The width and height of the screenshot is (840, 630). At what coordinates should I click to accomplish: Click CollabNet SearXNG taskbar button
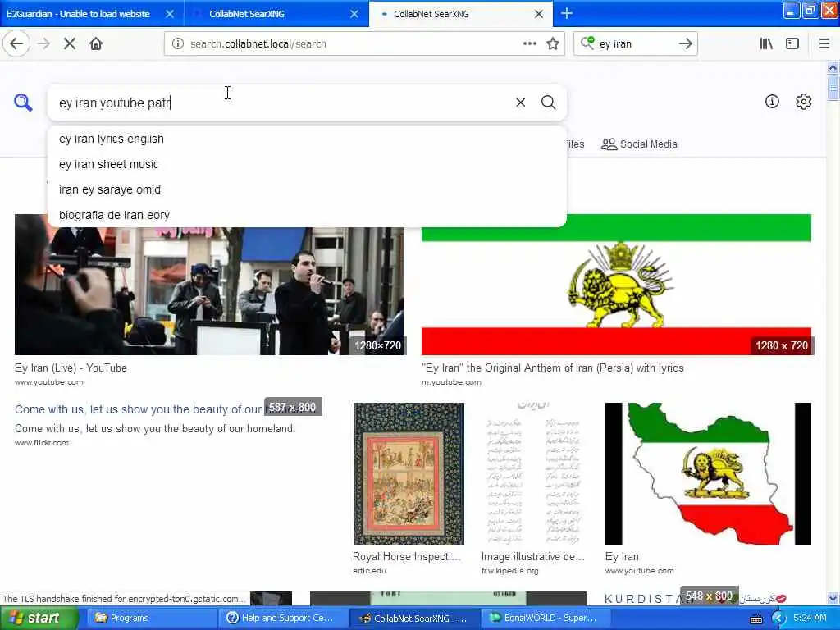point(413,619)
